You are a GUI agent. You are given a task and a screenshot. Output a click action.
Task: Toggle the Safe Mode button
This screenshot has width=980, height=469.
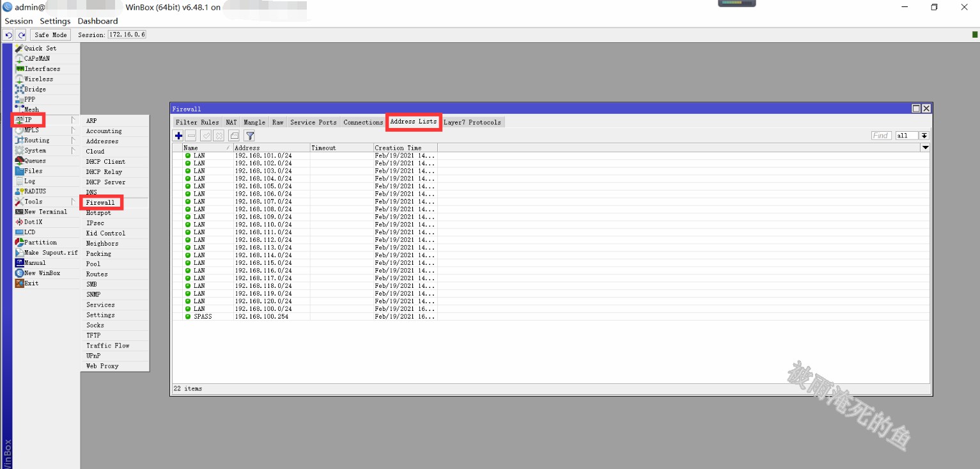click(51, 35)
